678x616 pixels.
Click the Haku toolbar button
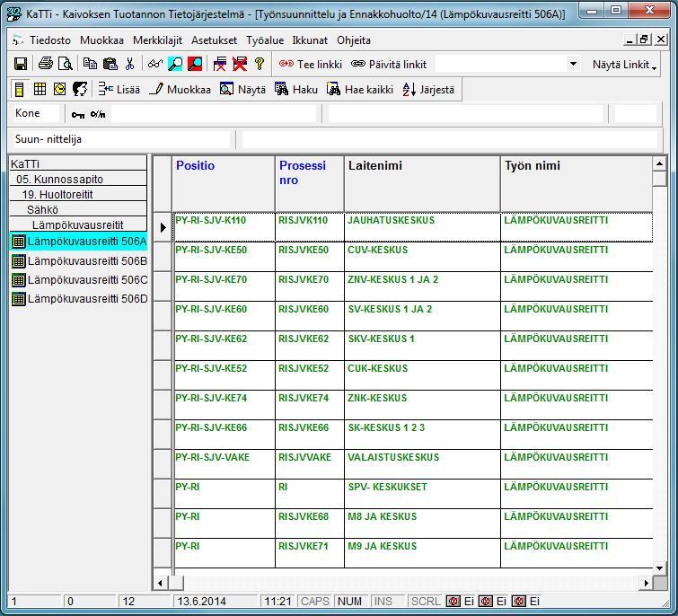point(296,90)
